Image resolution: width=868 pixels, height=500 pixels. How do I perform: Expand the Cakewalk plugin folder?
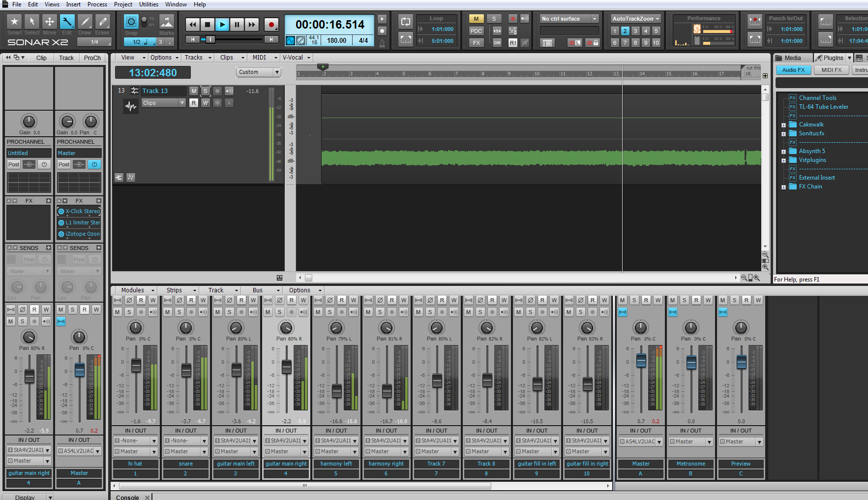pos(783,125)
